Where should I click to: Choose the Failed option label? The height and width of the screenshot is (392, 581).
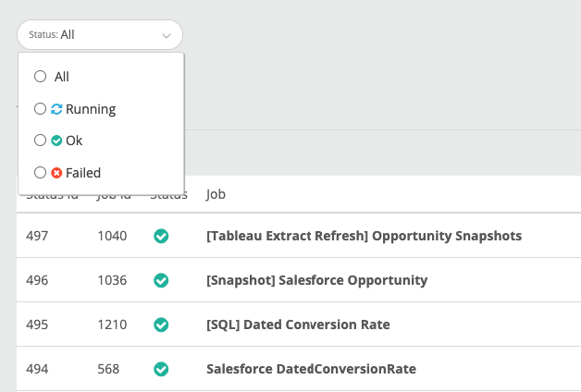click(x=83, y=173)
